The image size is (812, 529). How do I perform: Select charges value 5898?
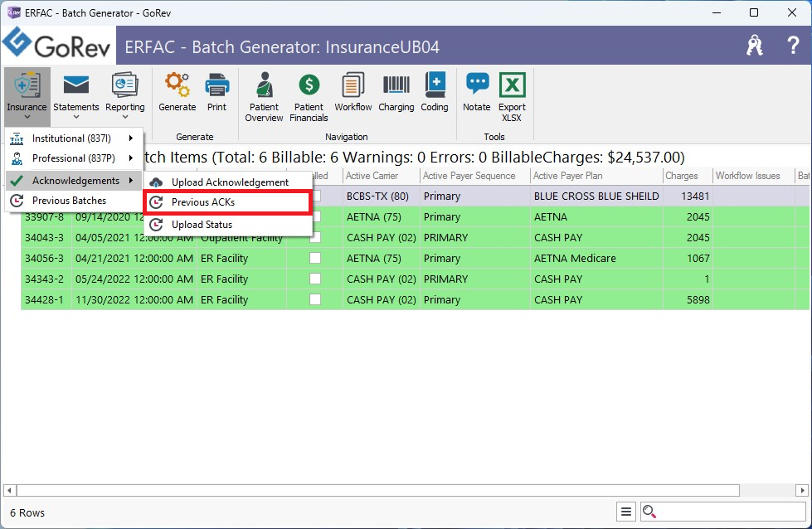688,299
